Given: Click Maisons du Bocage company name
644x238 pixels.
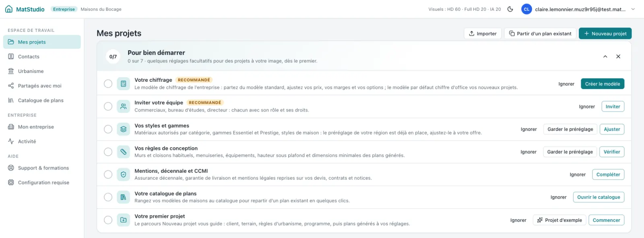Looking at the screenshot, I should pyautogui.click(x=101, y=9).
